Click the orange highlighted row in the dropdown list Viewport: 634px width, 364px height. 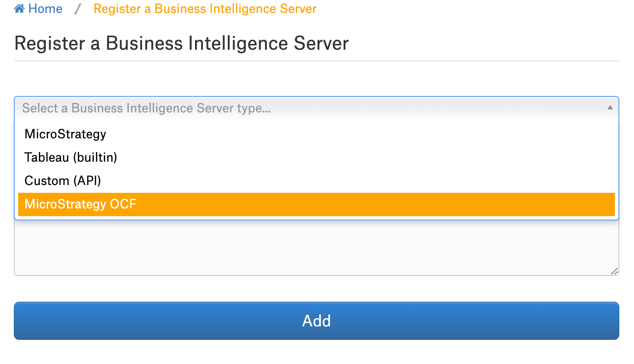(317, 204)
